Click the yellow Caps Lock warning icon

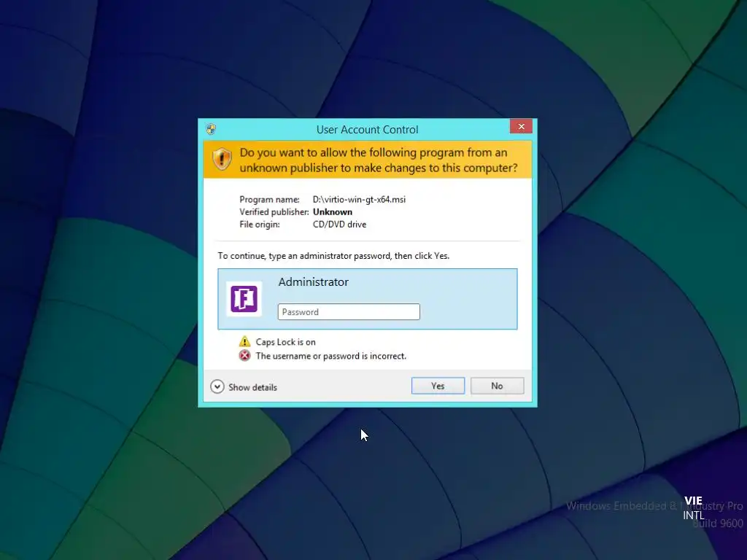(244, 341)
